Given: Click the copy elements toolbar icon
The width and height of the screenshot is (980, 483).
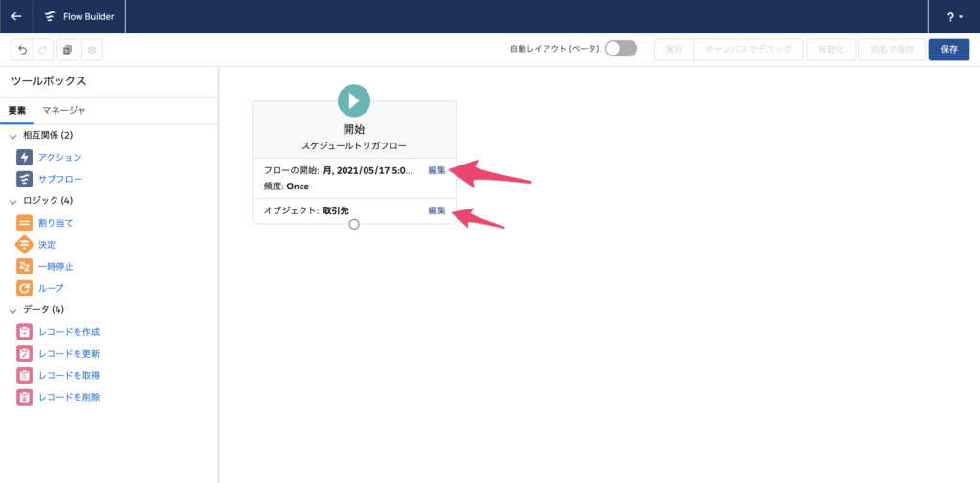Looking at the screenshot, I should tap(68, 50).
